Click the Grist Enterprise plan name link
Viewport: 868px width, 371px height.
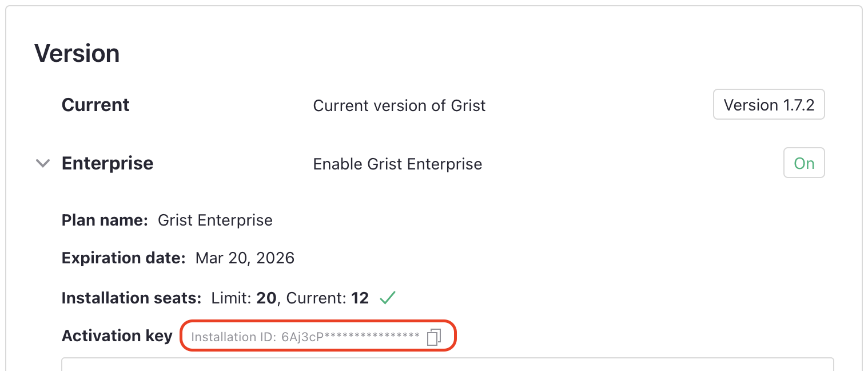(215, 220)
